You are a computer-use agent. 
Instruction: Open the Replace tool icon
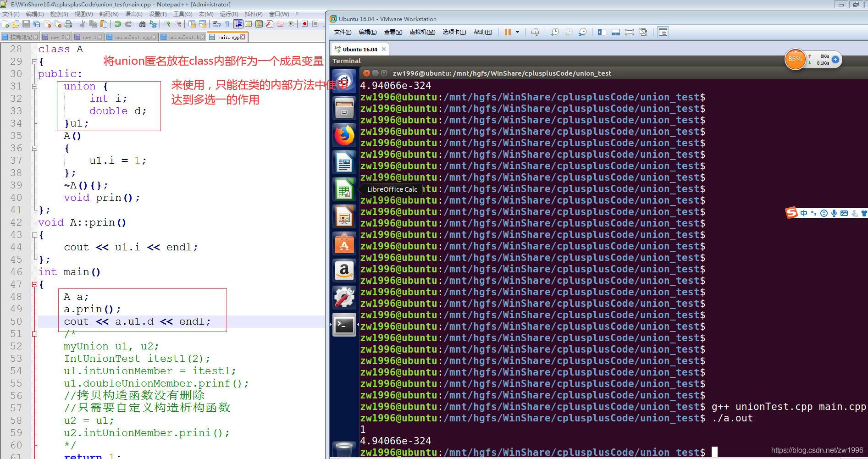tap(153, 24)
